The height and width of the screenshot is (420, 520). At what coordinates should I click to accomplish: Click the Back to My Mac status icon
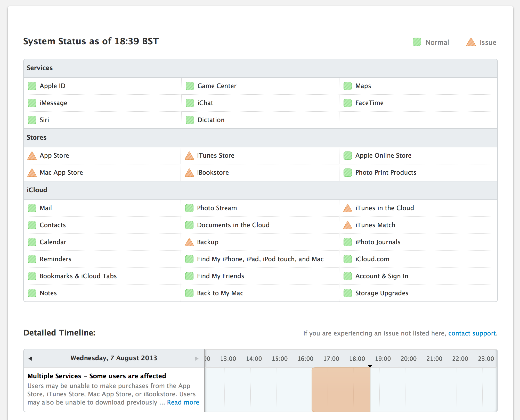189,293
